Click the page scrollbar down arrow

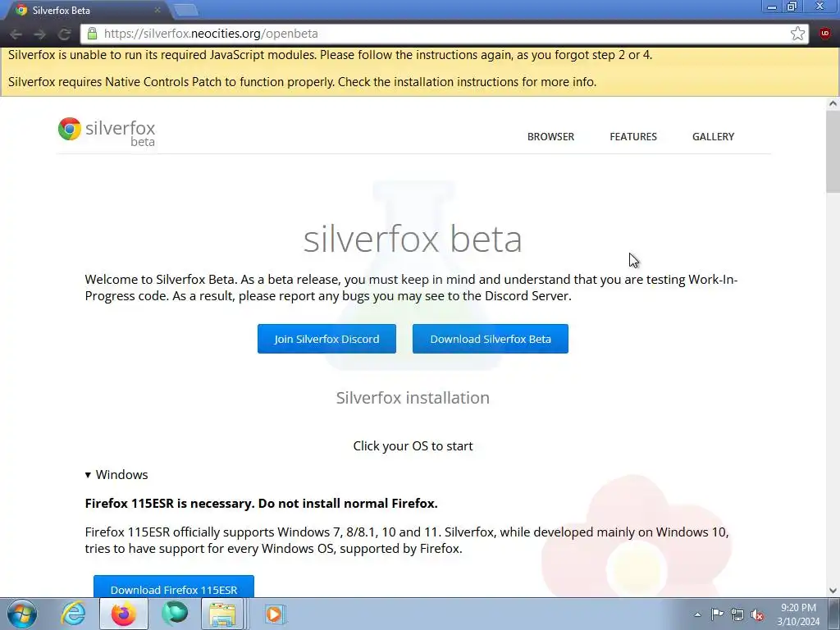[833, 591]
